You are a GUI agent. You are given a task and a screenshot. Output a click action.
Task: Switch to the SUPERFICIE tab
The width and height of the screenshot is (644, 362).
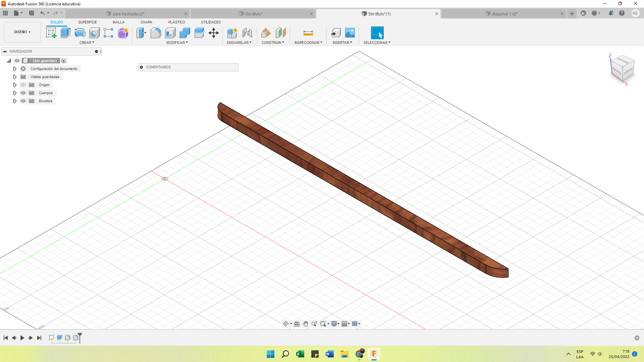click(88, 22)
